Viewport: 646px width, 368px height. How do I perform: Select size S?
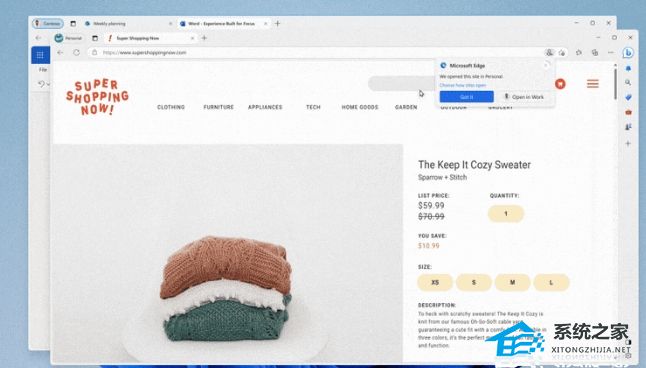click(x=474, y=282)
